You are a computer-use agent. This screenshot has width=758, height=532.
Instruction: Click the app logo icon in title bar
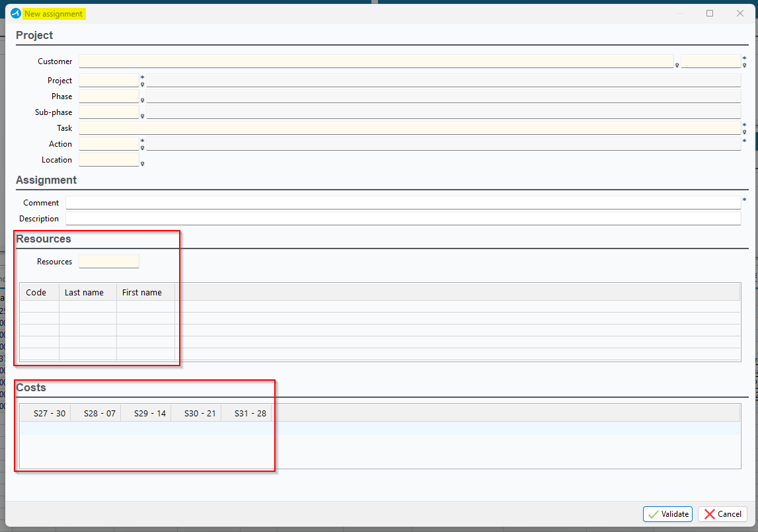16,13
